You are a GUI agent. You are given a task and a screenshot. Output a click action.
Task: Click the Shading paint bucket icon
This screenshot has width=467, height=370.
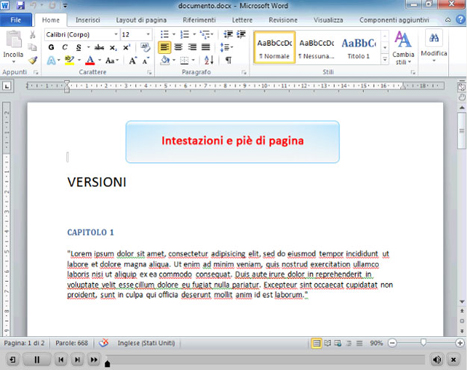pos(165,60)
